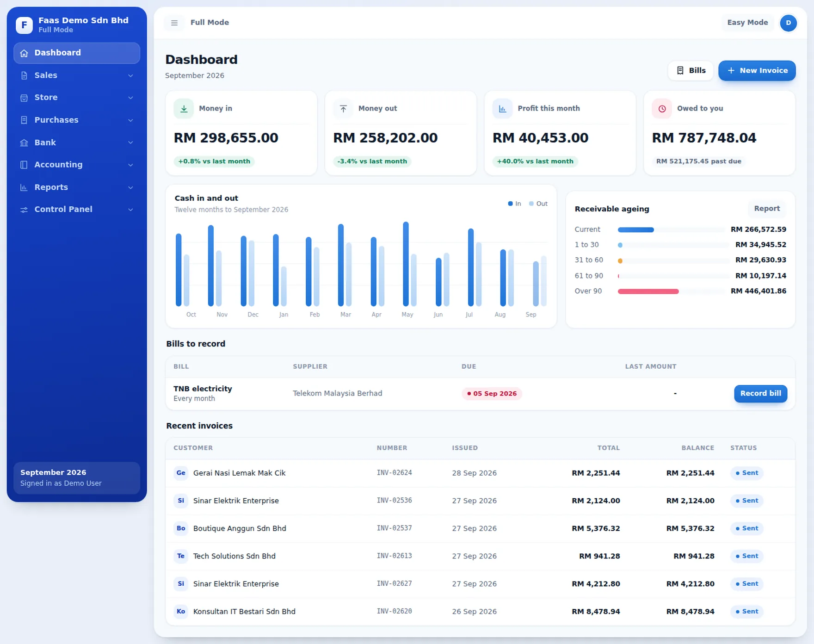Screen dimensions: 814x644
Task: Click RM 8,478.94 total amount
Action: point(596,612)
